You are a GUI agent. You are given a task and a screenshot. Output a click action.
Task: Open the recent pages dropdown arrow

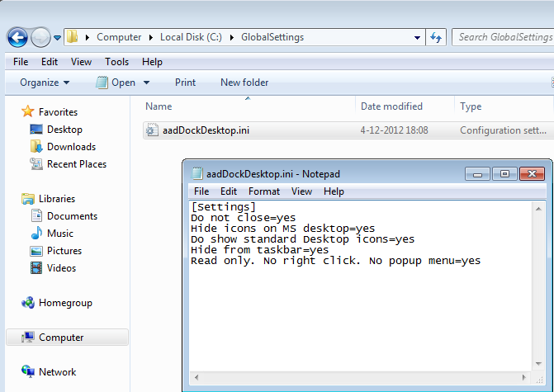[58, 38]
